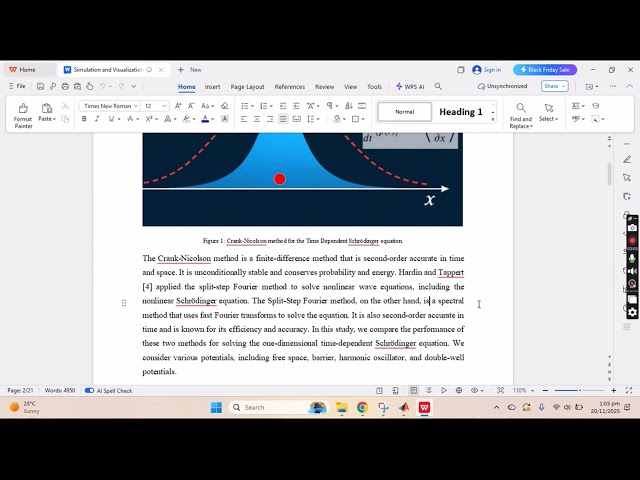The height and width of the screenshot is (480, 640).
Task: Click the zoom in plus button
Action: 613,391
